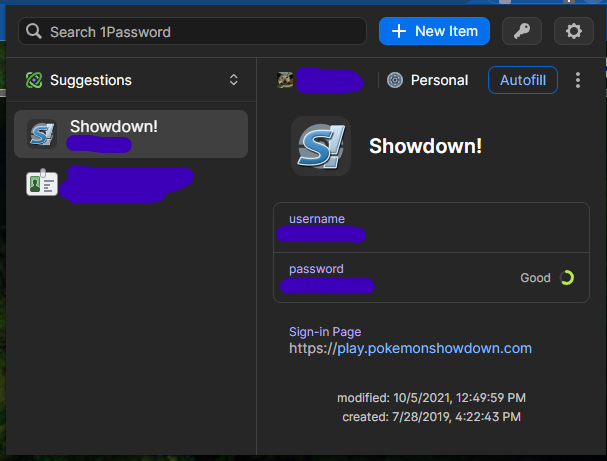Click the Suggestions category icon
The image size is (607, 461).
34,80
